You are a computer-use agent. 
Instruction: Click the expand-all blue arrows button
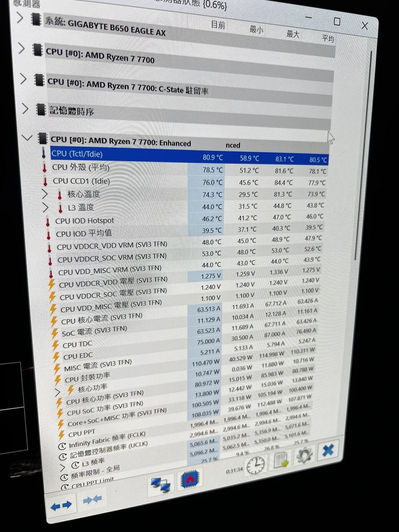(x=61, y=506)
